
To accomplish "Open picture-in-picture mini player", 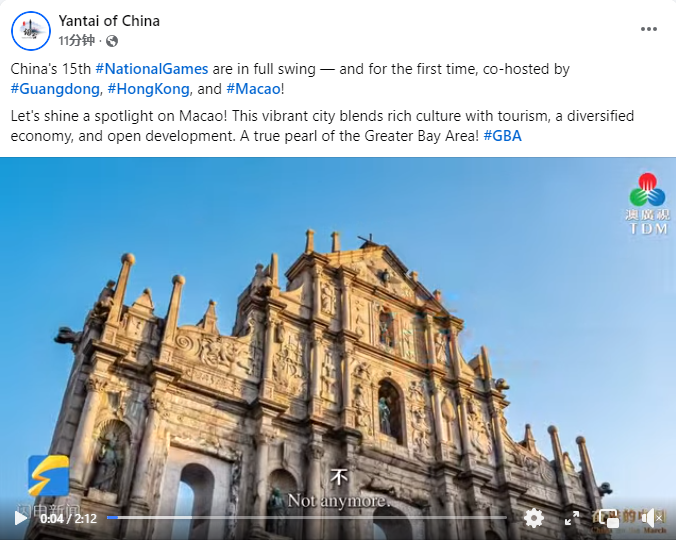I will pos(609,518).
